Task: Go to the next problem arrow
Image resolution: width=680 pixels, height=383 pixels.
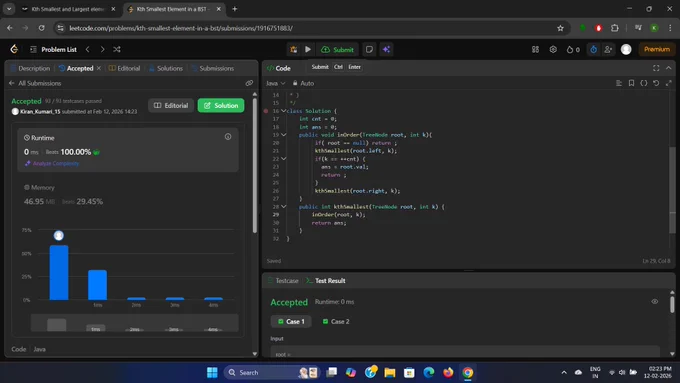Action: [x=102, y=49]
